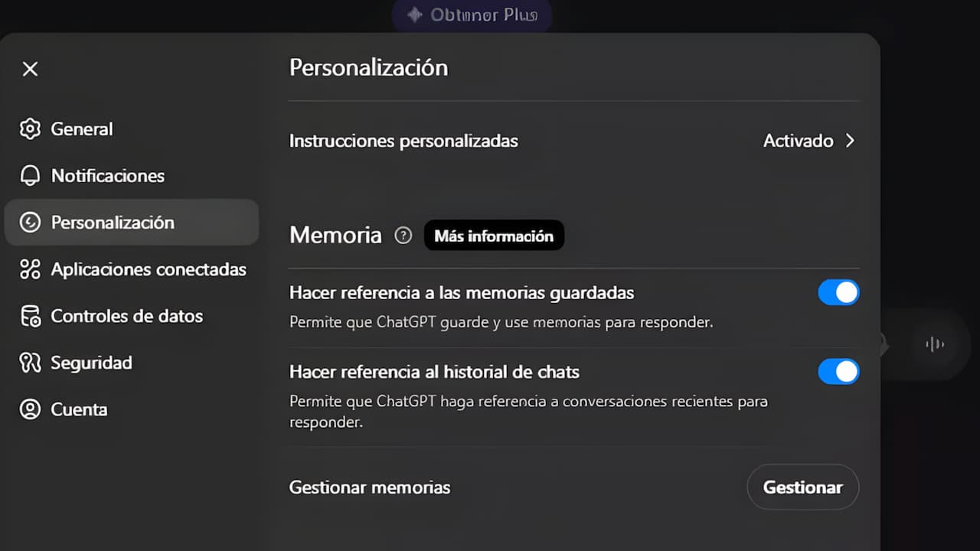980x551 pixels.
Task: Click the Memoria help question mark icon
Action: [403, 236]
